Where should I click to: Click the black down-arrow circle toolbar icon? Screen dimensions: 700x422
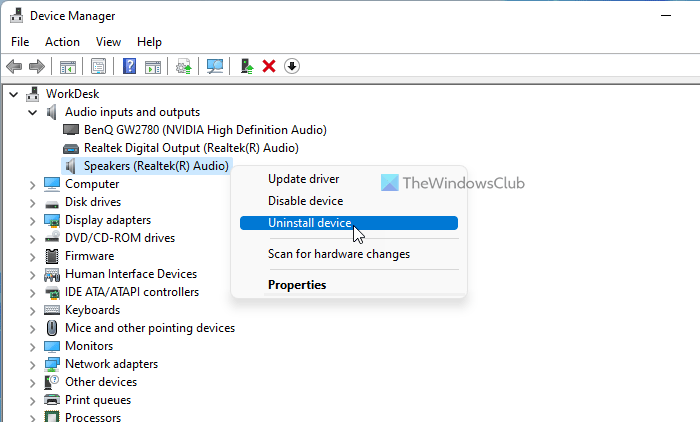tap(292, 66)
